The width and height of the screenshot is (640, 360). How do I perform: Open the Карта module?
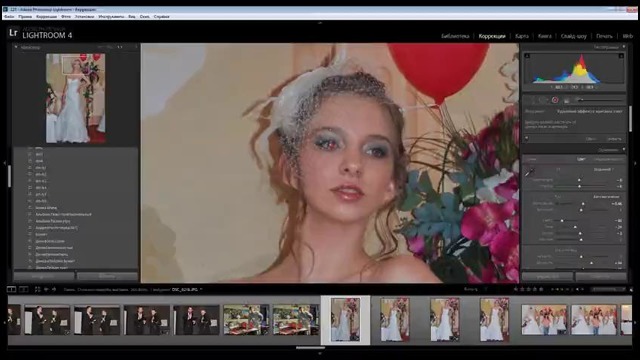tap(522, 36)
